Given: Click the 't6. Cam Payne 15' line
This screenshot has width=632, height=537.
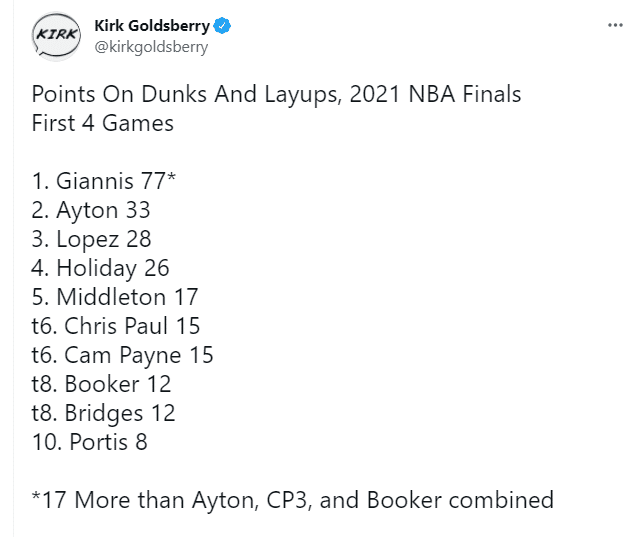Looking at the screenshot, I should click(122, 355).
